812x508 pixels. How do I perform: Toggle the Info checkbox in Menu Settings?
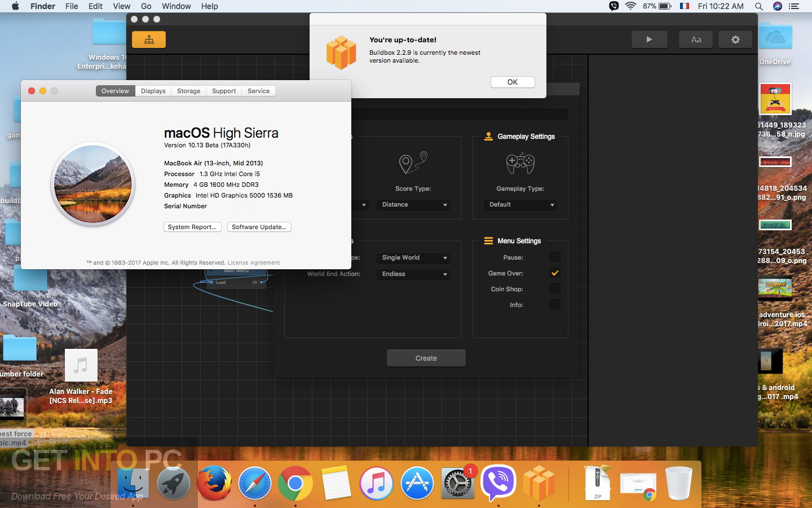(x=555, y=305)
